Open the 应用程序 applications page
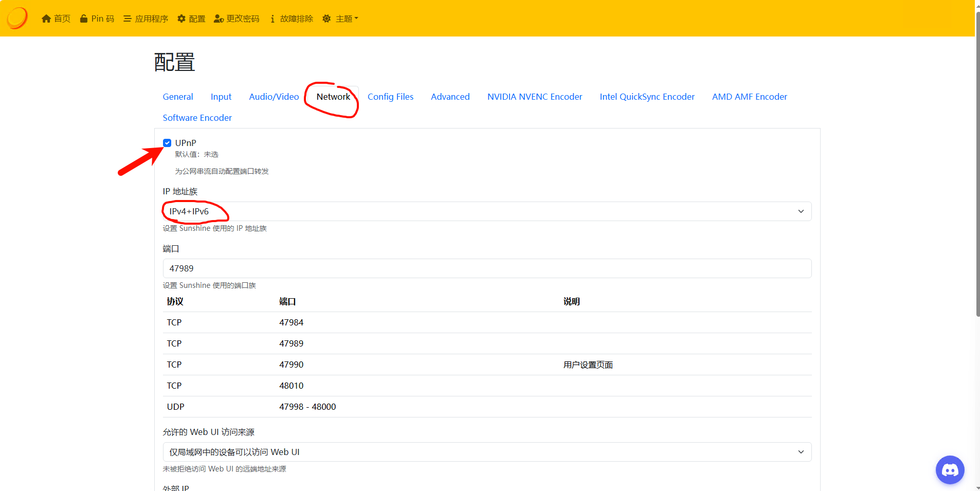Screen dimensions: 980x491 pos(146,19)
